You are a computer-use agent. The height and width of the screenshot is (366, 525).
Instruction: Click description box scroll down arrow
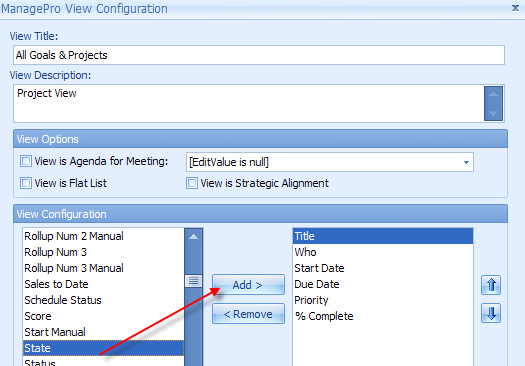tap(493, 113)
